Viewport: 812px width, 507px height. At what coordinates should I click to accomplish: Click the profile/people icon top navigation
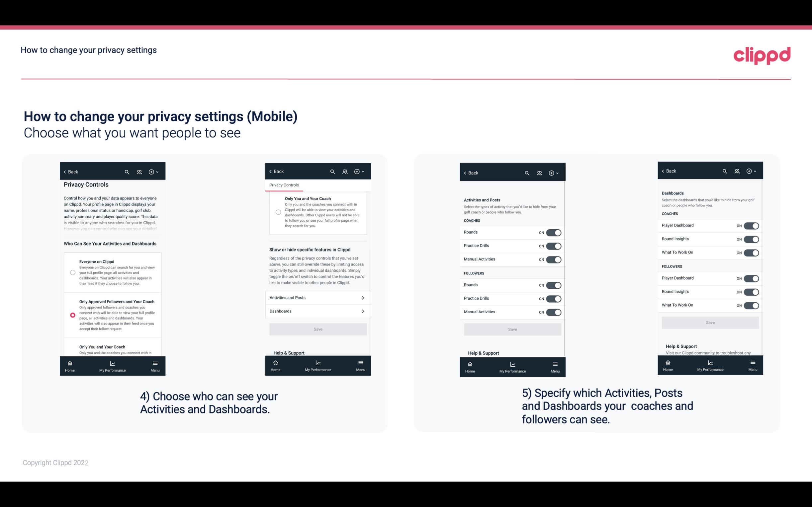click(139, 172)
